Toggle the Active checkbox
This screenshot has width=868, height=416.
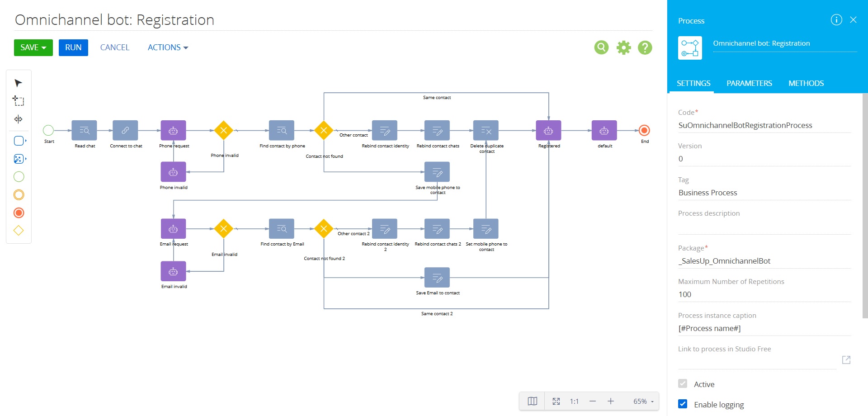pyautogui.click(x=683, y=384)
